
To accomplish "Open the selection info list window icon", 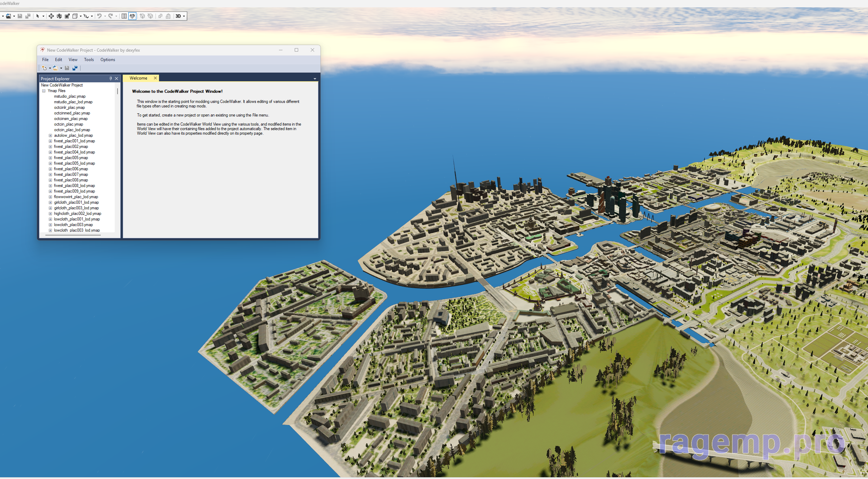I will (124, 16).
